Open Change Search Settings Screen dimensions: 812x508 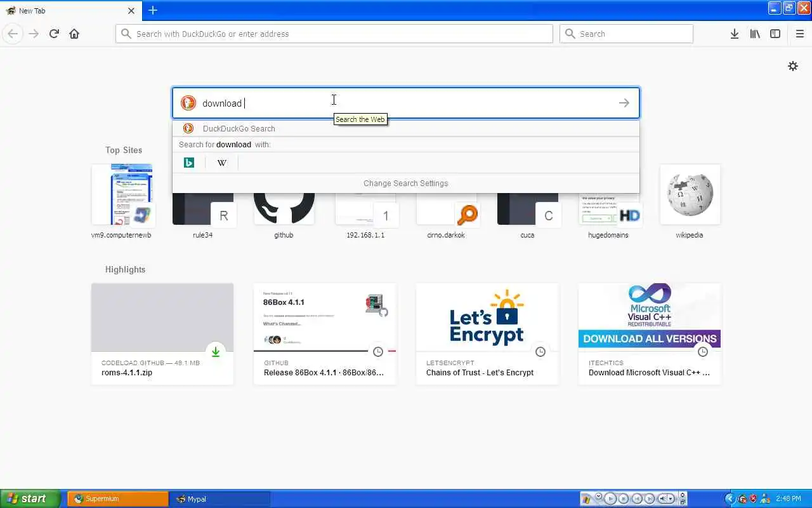406,183
